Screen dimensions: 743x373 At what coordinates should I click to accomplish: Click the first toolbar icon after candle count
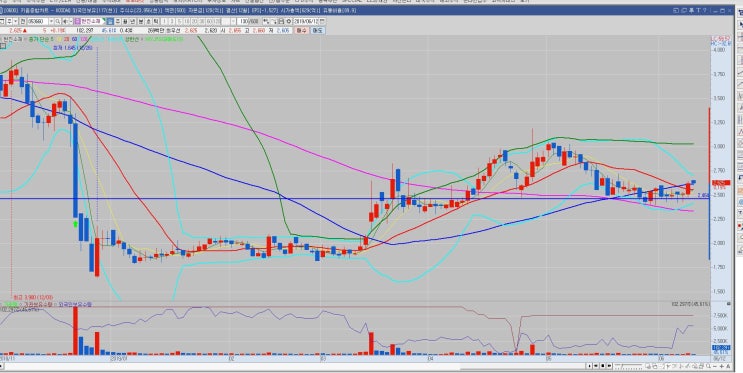pos(265,21)
